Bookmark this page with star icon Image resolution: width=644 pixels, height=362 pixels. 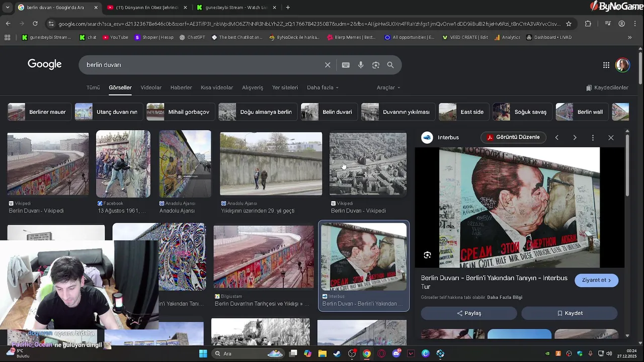click(x=569, y=24)
